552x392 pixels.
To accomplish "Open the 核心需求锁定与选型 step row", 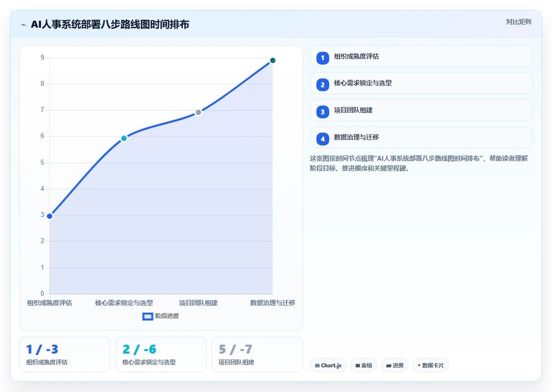I will click(421, 83).
